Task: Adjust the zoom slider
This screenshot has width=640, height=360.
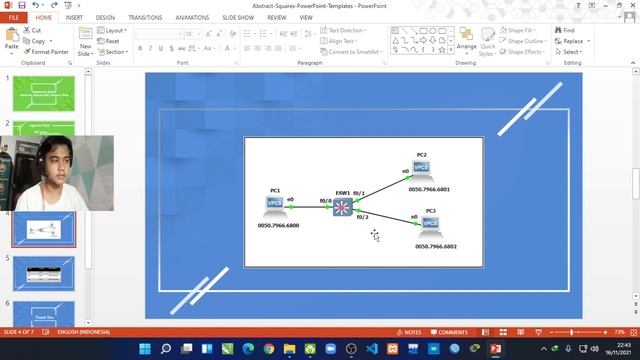Action: [x=571, y=332]
